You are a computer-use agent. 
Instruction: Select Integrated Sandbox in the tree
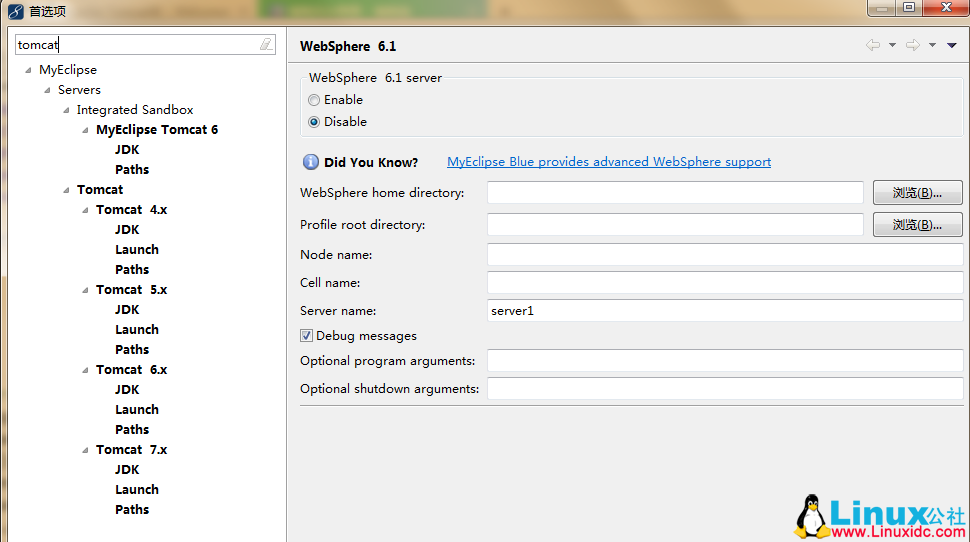(135, 110)
